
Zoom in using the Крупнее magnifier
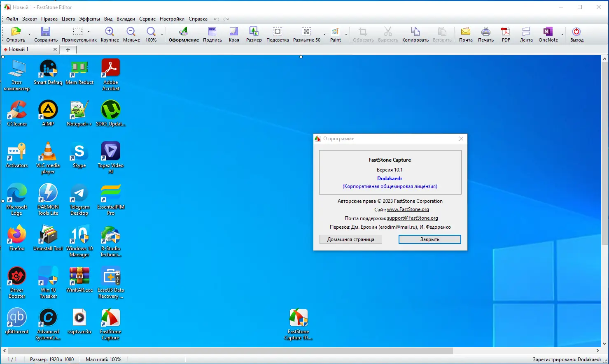point(109,33)
